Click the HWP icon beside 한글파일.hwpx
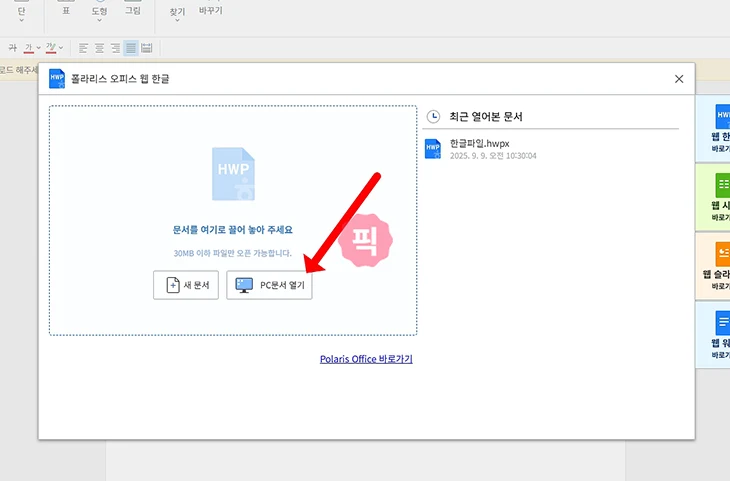Image resolution: width=730 pixels, height=481 pixels. 433,149
